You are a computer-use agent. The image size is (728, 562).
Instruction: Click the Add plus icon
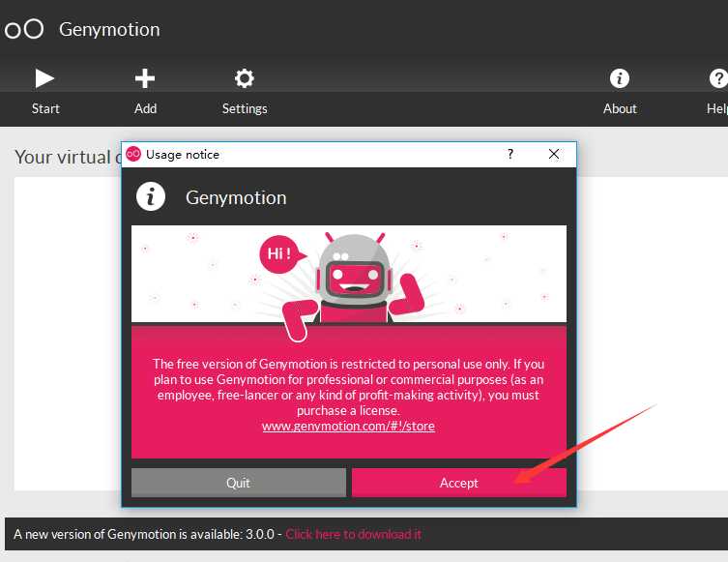(145, 78)
